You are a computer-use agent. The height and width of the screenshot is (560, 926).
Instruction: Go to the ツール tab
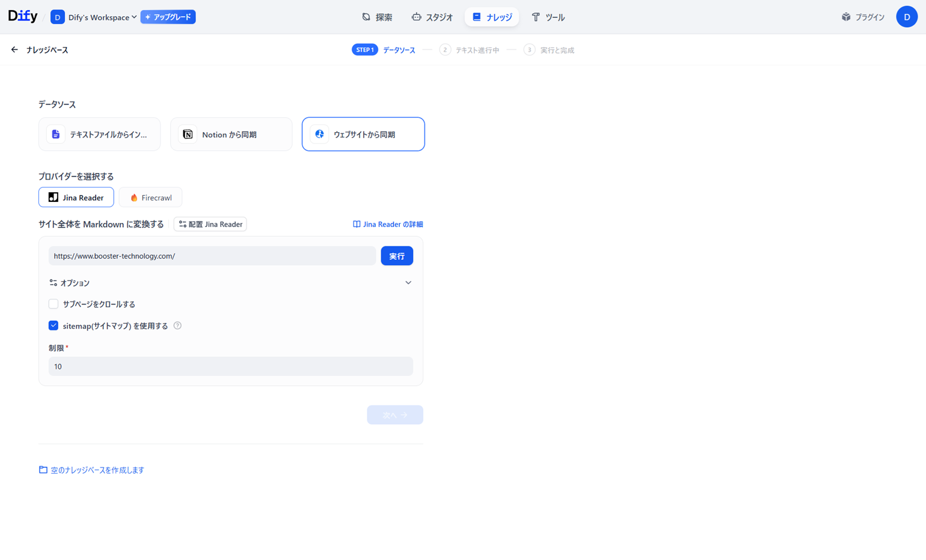pyautogui.click(x=548, y=17)
